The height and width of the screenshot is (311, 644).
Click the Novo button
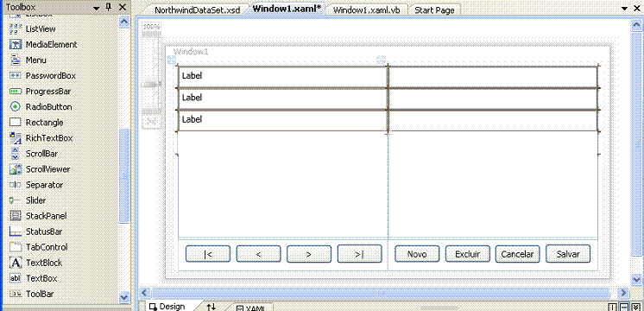point(417,254)
